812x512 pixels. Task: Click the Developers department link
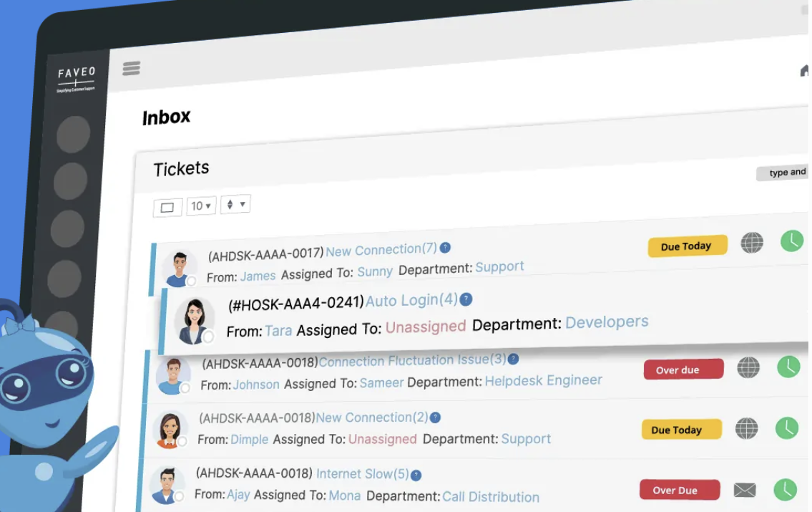607,322
